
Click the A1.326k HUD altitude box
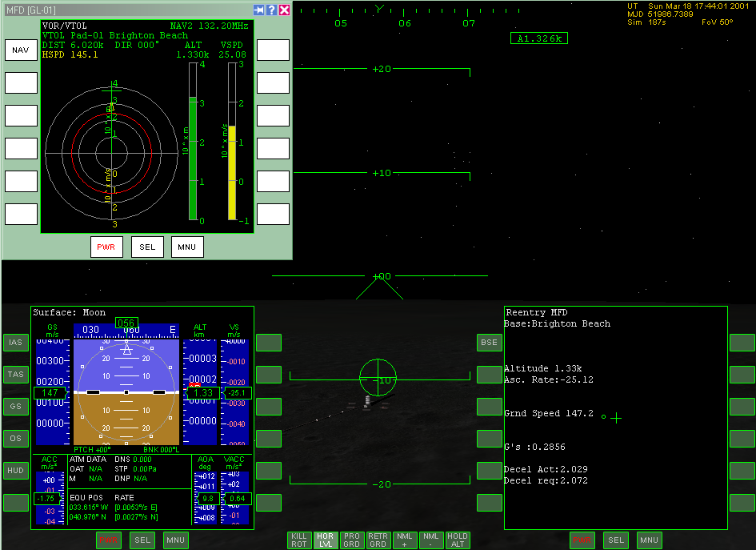pyautogui.click(x=539, y=38)
